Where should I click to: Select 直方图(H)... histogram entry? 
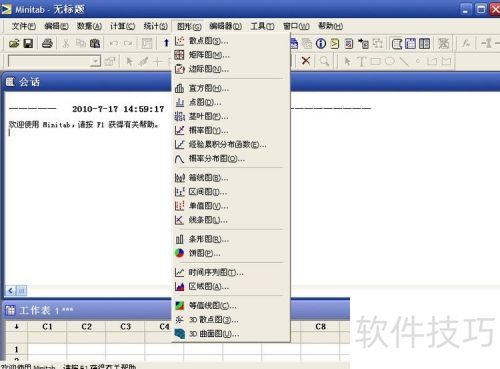pyautogui.click(x=231, y=88)
